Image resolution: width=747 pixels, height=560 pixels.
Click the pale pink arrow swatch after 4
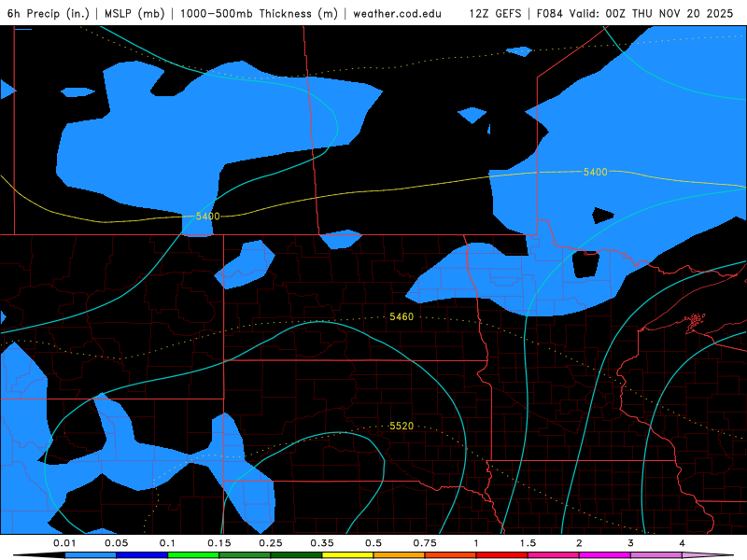707,555
